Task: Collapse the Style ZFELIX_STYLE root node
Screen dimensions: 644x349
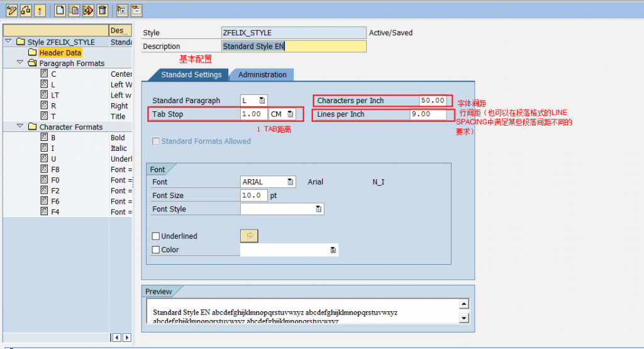Action: 9,41
